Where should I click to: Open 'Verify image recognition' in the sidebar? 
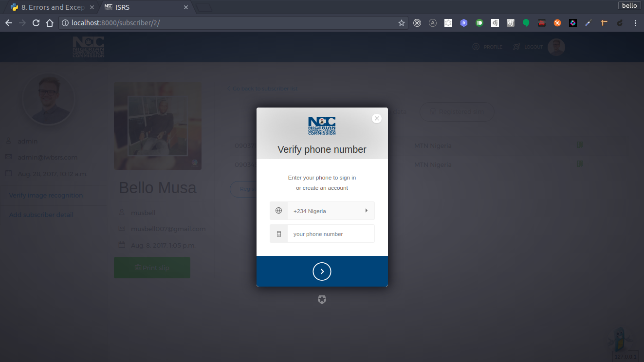tap(46, 195)
